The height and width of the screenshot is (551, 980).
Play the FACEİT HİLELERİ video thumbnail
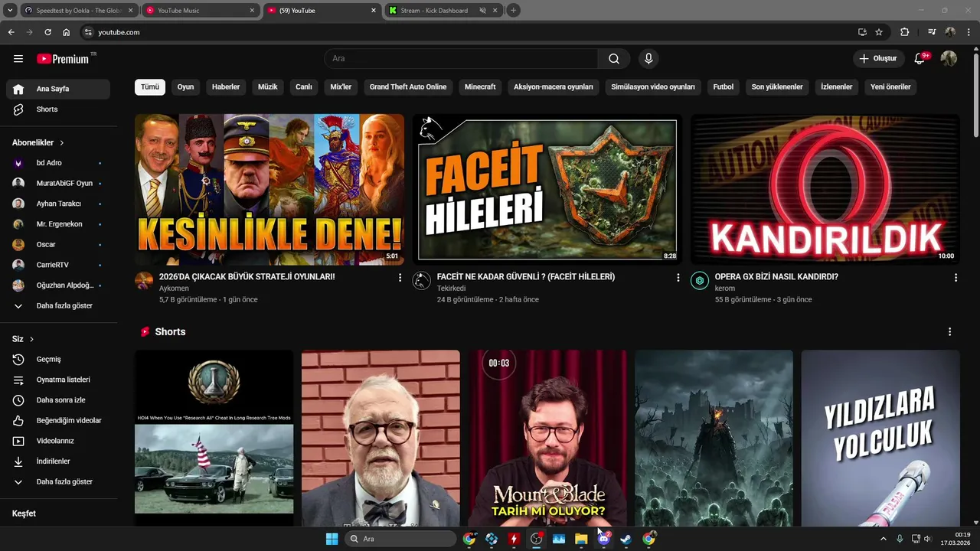(x=547, y=190)
